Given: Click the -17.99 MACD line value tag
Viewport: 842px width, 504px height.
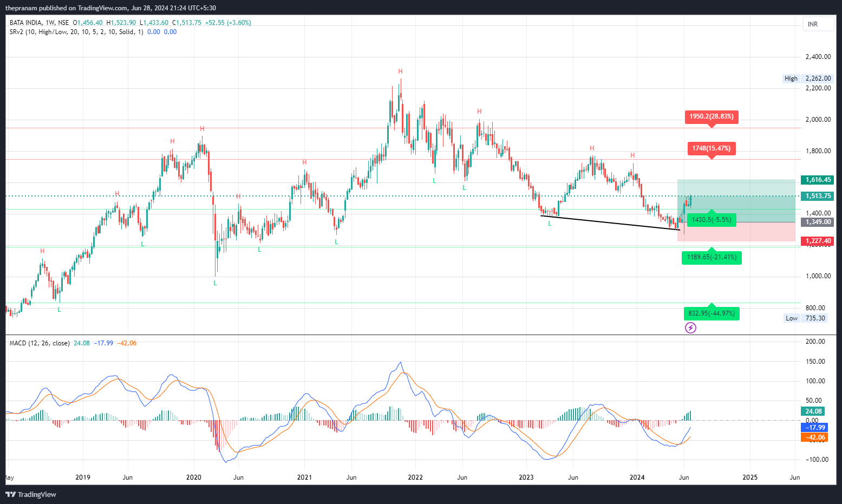Looking at the screenshot, I should (814, 428).
